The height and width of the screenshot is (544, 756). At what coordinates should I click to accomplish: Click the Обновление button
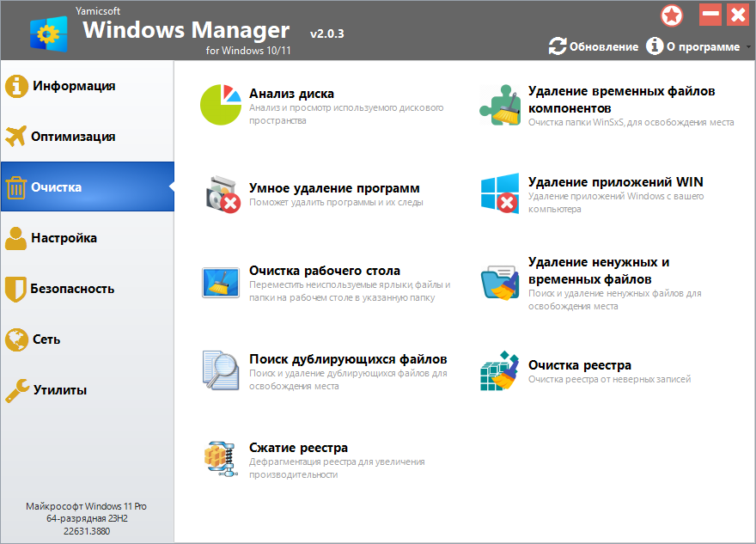[x=594, y=46]
